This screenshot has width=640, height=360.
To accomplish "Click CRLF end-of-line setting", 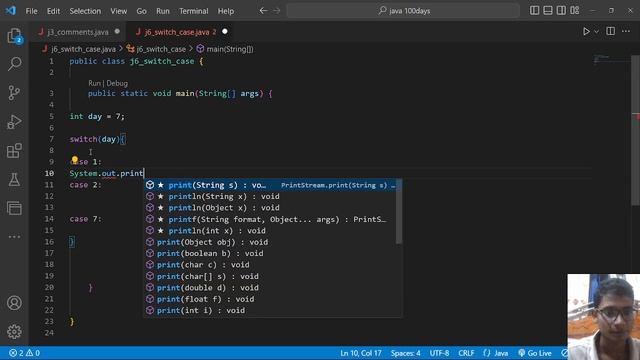I will click(x=466, y=353).
